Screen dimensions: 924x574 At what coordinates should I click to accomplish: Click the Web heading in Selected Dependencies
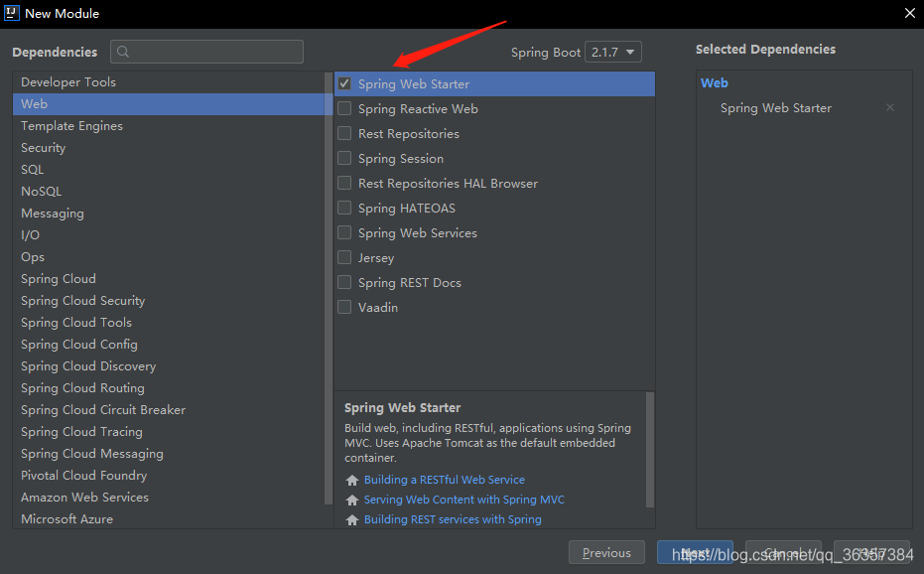pyautogui.click(x=715, y=82)
